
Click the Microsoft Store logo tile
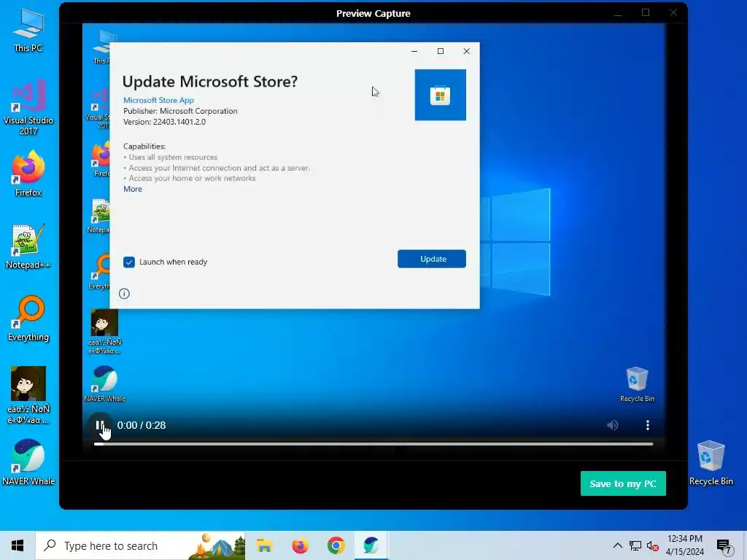pos(440,95)
